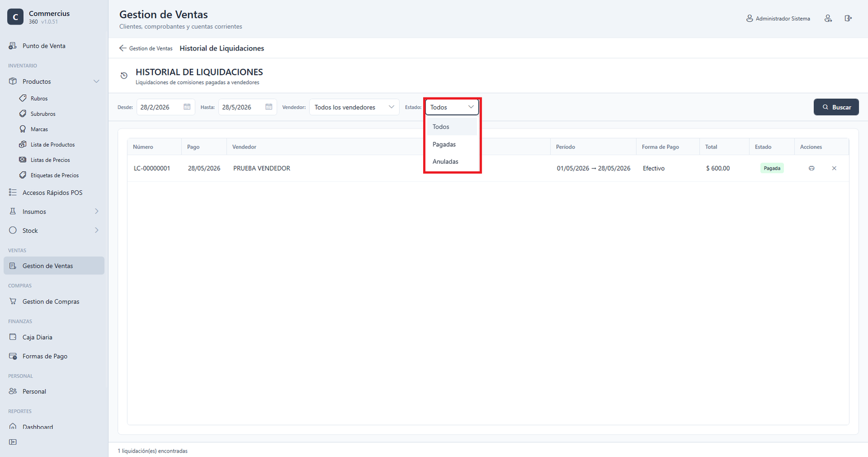This screenshot has height=457, width=868.
Task: Open calendar for Desde date
Action: click(x=187, y=107)
